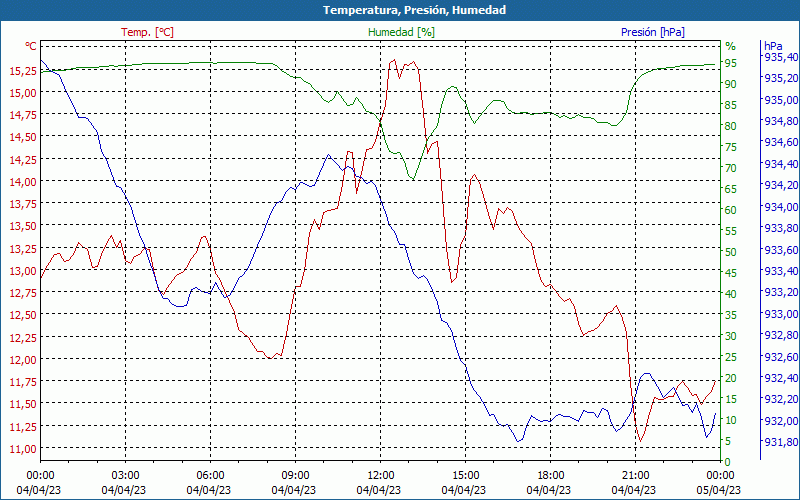
Task: Click temperature axis value '12,50'
Action: pyautogui.click(x=23, y=315)
